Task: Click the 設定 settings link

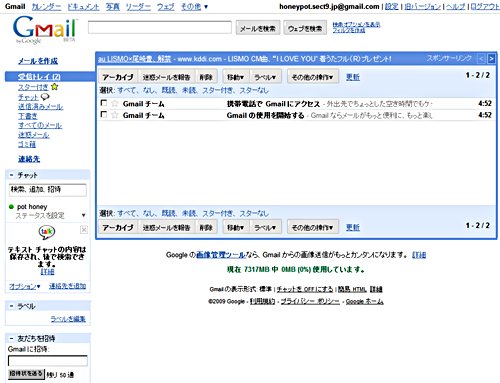Action: click(392, 6)
